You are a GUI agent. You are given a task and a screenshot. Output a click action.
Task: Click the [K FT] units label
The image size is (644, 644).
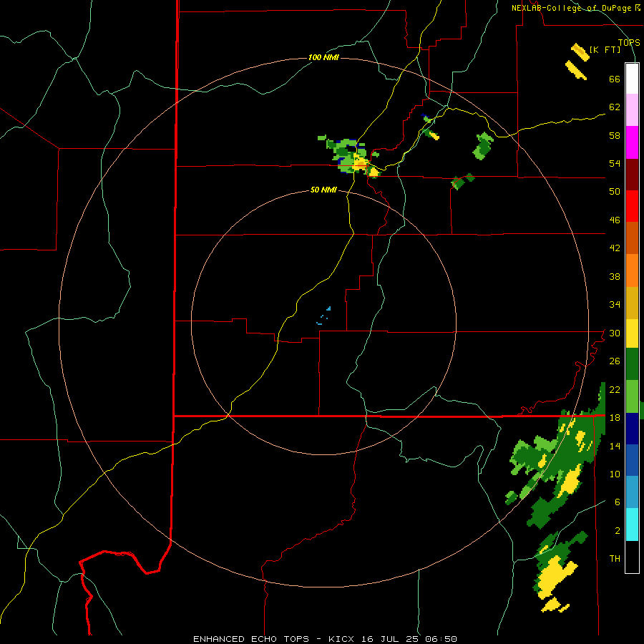[x=605, y=49]
